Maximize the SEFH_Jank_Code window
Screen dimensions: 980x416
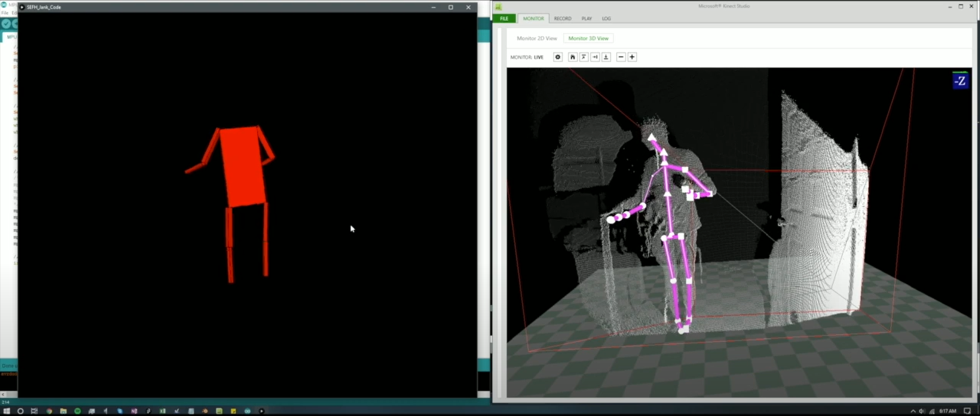tap(451, 7)
